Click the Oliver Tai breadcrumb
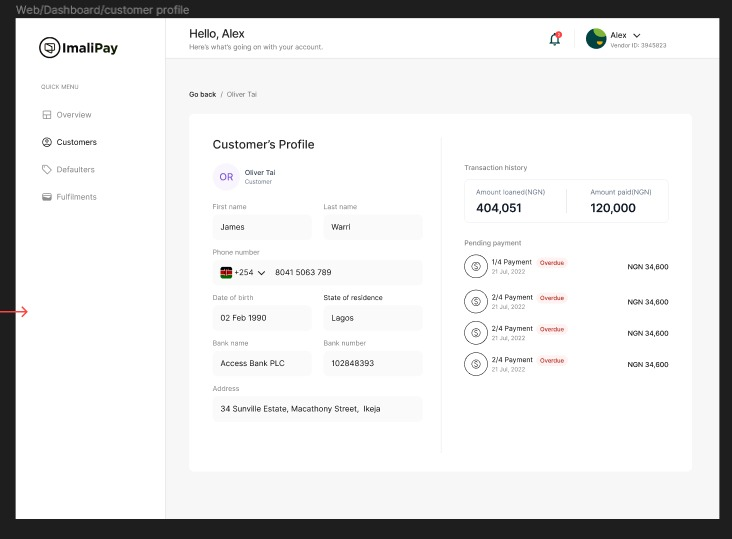This screenshot has height=539, width=732. [242, 94]
